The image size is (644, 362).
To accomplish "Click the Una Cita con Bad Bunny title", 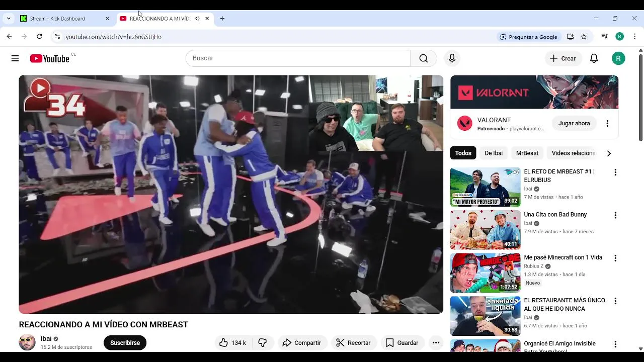I will (x=555, y=215).
